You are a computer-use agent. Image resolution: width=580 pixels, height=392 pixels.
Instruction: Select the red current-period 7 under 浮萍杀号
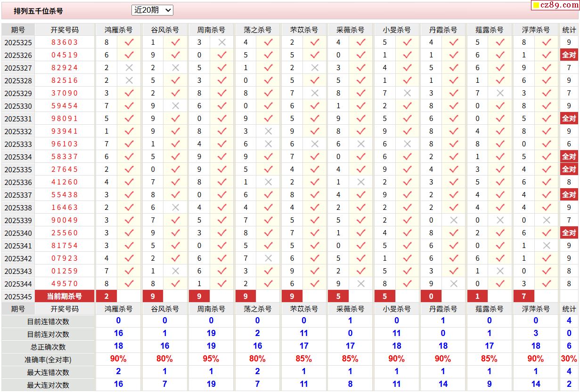point(523,296)
